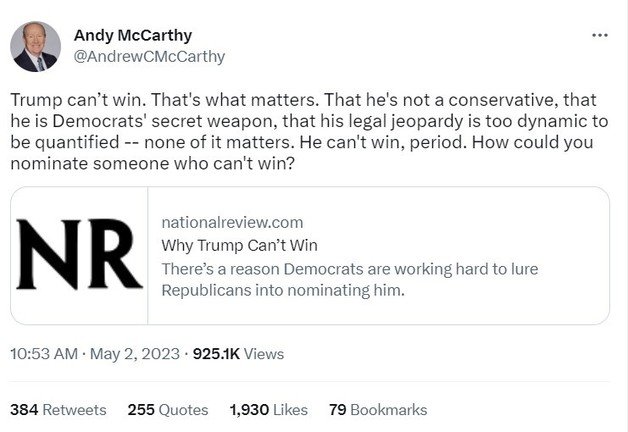Image resolution: width=628 pixels, height=432 pixels.
Task: Open the @AndrewCMcCarthy handle link
Action: coord(149,57)
